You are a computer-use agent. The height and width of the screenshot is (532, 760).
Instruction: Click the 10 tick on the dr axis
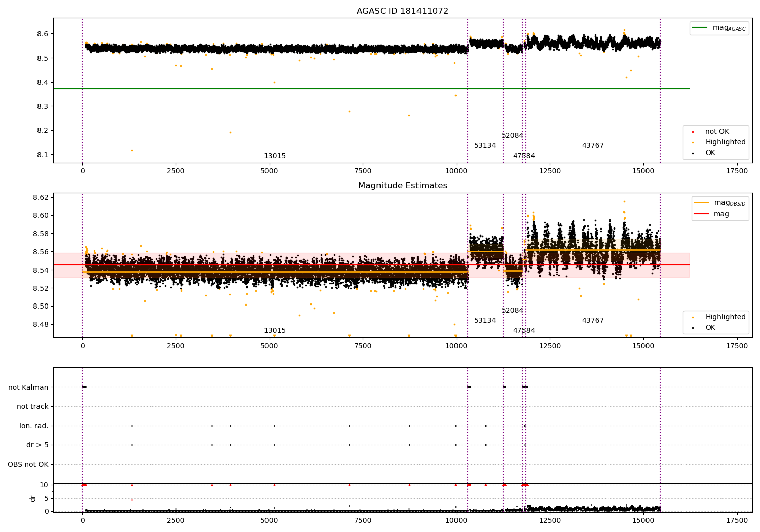point(44,485)
